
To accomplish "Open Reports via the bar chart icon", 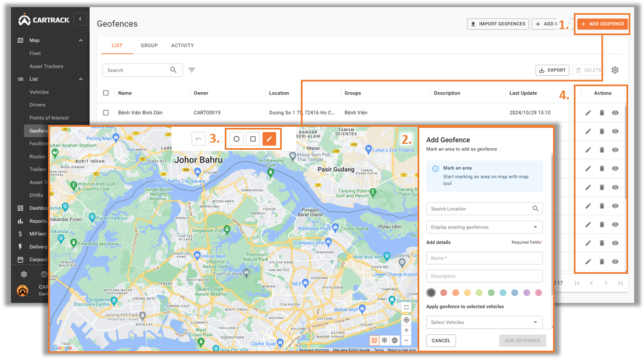I will 20,221.
